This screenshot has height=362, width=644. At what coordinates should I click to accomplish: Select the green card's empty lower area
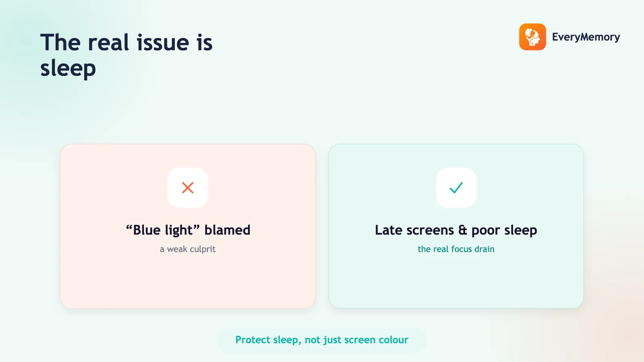pos(456,282)
